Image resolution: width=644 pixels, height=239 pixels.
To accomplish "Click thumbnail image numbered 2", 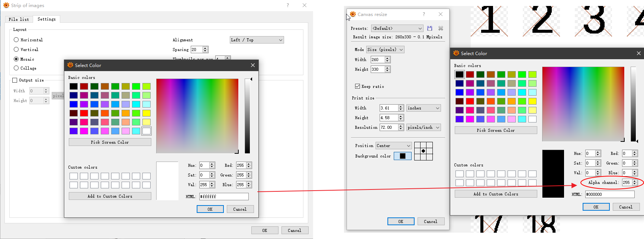I will (x=542, y=20).
